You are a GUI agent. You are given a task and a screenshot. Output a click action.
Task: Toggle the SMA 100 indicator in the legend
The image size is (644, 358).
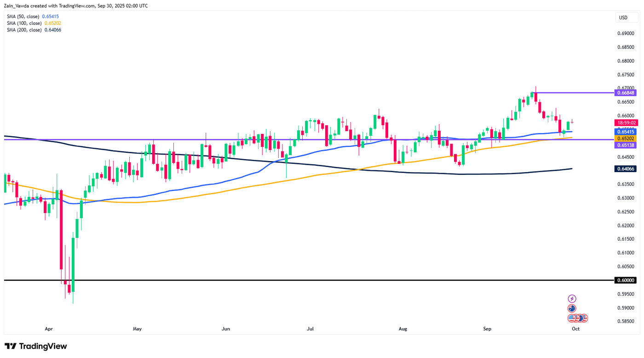pyautogui.click(x=23, y=23)
